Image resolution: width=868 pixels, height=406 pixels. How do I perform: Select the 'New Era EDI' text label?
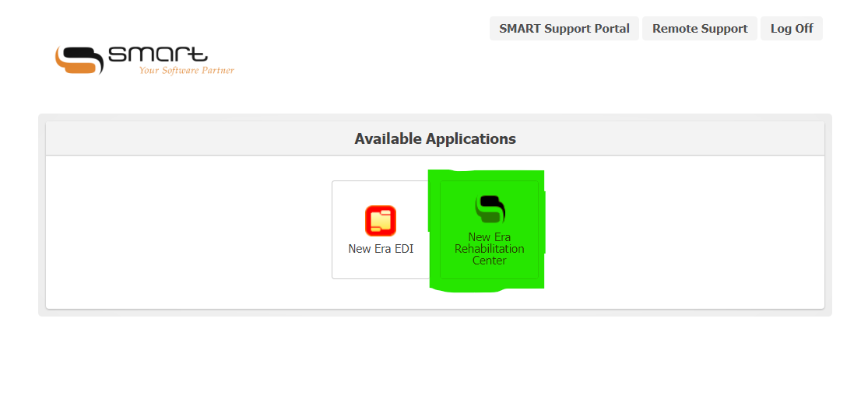pos(381,249)
